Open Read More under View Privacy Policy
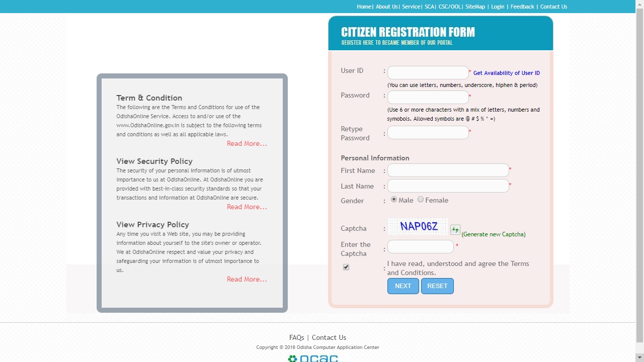Image resolution: width=644 pixels, height=362 pixels. click(247, 280)
